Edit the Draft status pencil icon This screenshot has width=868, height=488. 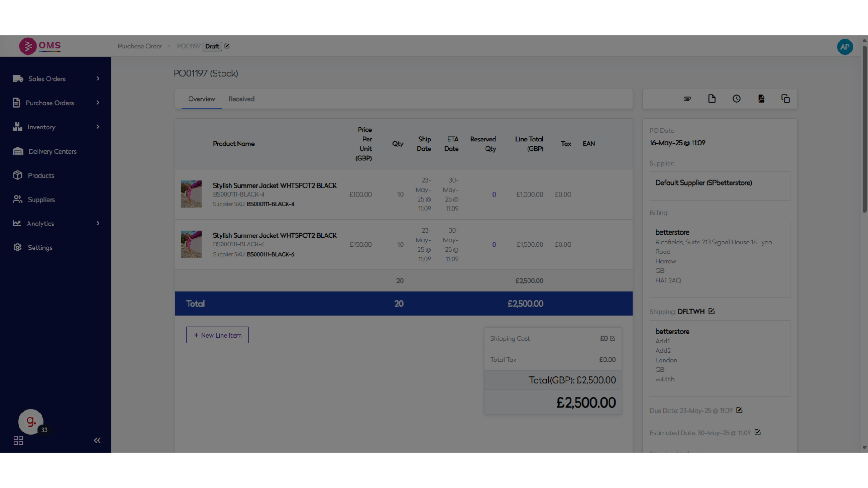click(x=227, y=47)
